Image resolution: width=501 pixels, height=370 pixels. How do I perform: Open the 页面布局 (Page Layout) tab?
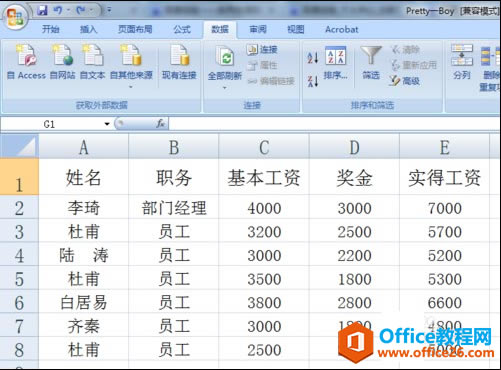tap(135, 30)
